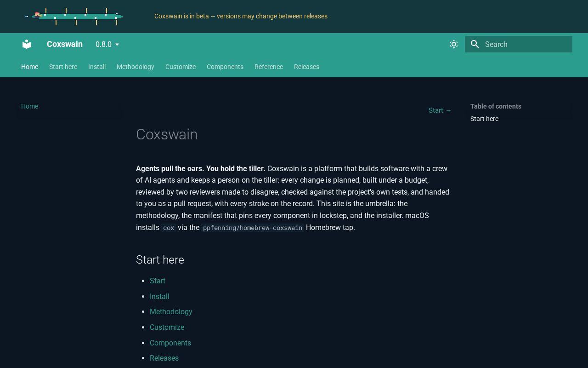Viewport: 588px width, 368px height.
Task: Open the Install link in the list
Action: pyautogui.click(x=159, y=296)
